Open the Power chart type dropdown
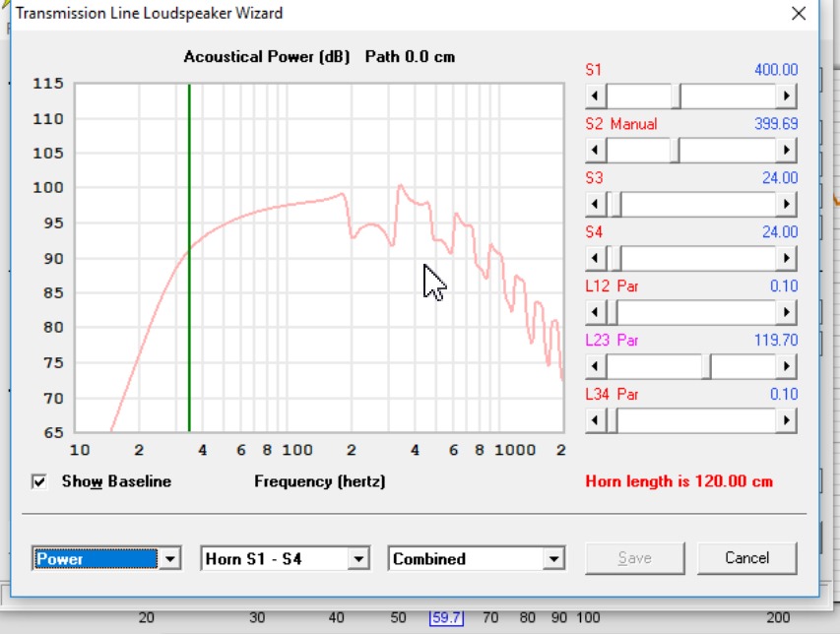 169,558
